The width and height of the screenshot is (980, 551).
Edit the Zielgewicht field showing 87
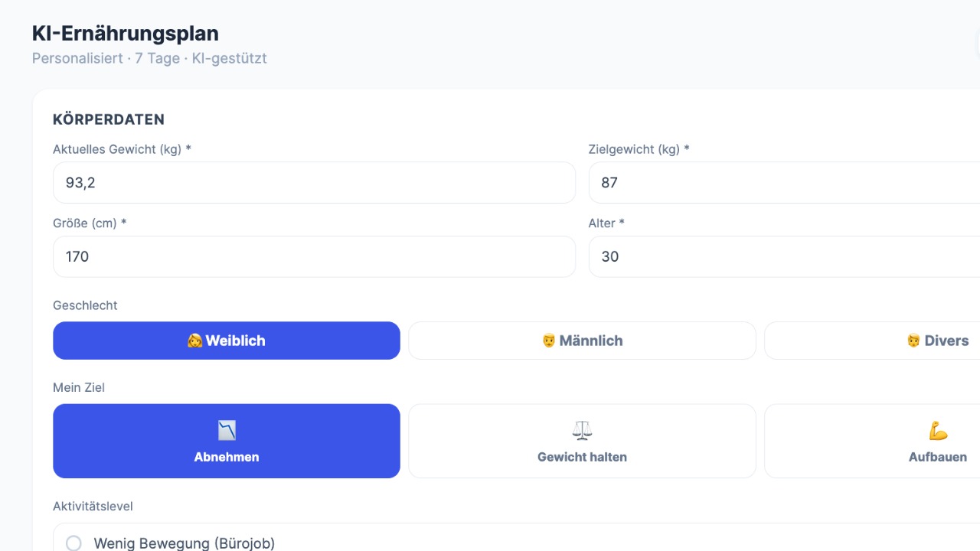(x=784, y=182)
